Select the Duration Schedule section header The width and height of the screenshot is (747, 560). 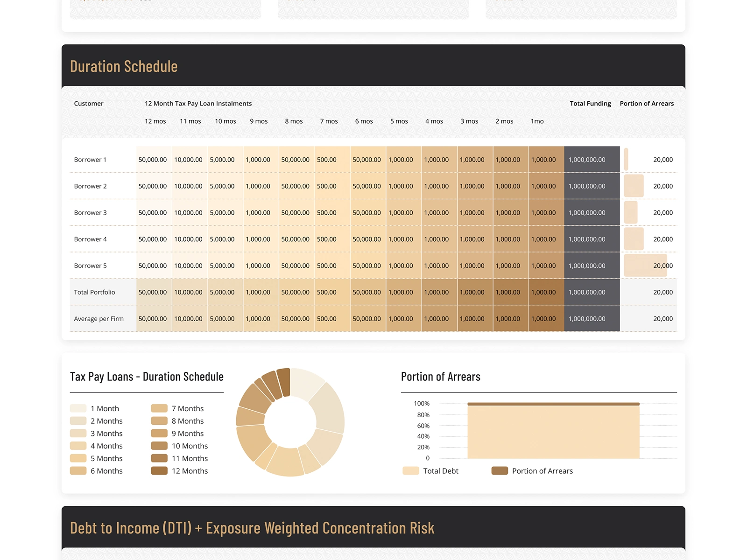123,66
